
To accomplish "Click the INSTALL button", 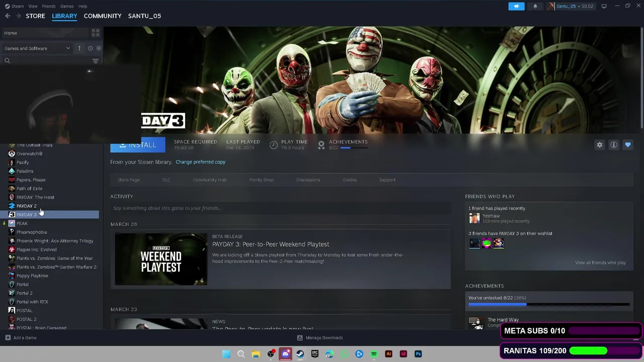I will click(x=138, y=145).
